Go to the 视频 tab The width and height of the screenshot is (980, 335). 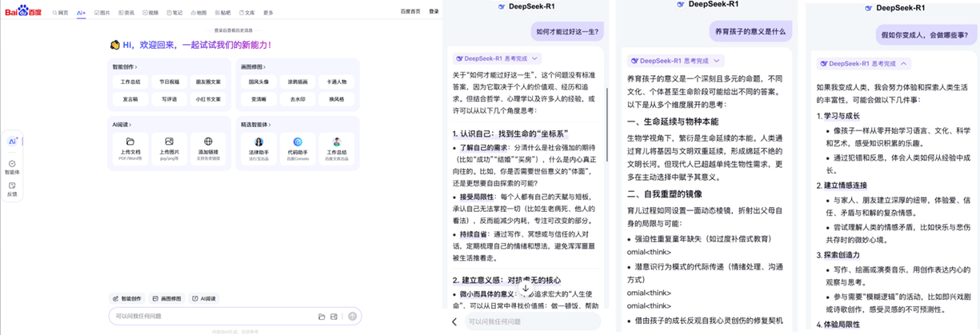150,13
